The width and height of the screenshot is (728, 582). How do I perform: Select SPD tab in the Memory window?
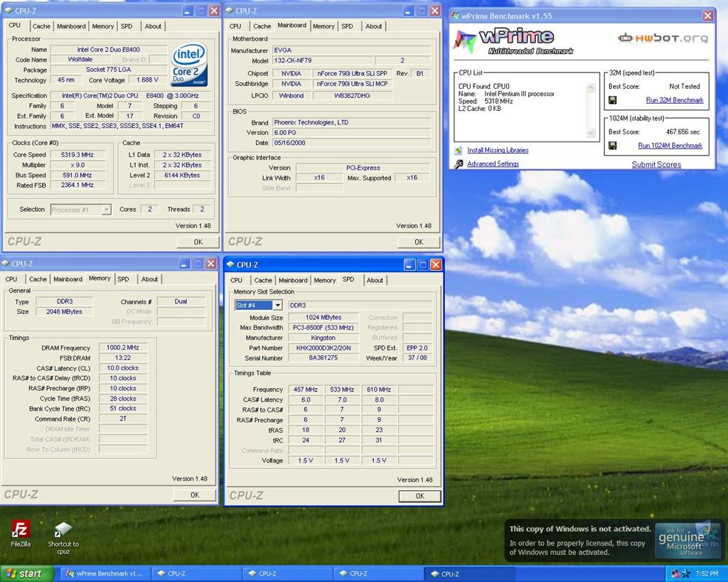tap(123, 279)
